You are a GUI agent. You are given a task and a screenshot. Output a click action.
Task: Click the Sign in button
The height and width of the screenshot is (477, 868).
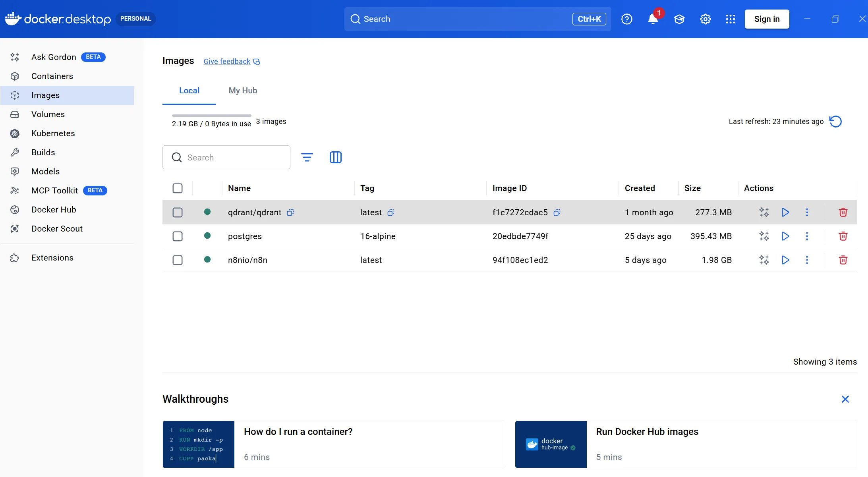click(x=766, y=19)
